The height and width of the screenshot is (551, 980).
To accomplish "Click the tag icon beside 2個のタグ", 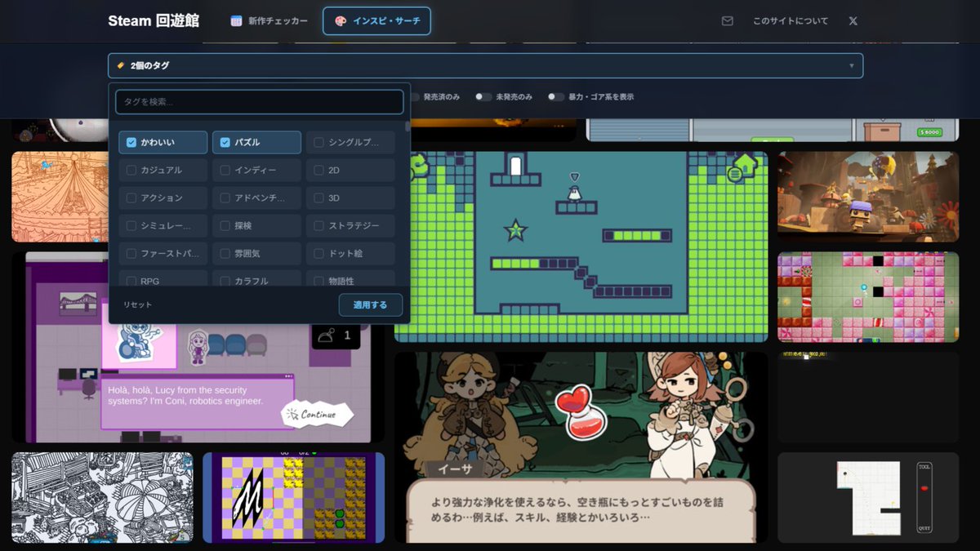I will point(121,65).
